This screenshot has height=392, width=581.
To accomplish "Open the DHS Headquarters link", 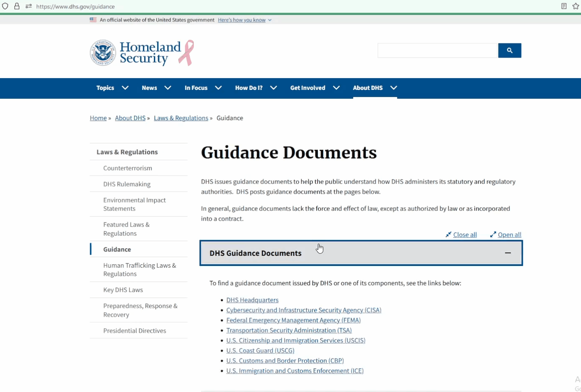I will tap(252, 300).
